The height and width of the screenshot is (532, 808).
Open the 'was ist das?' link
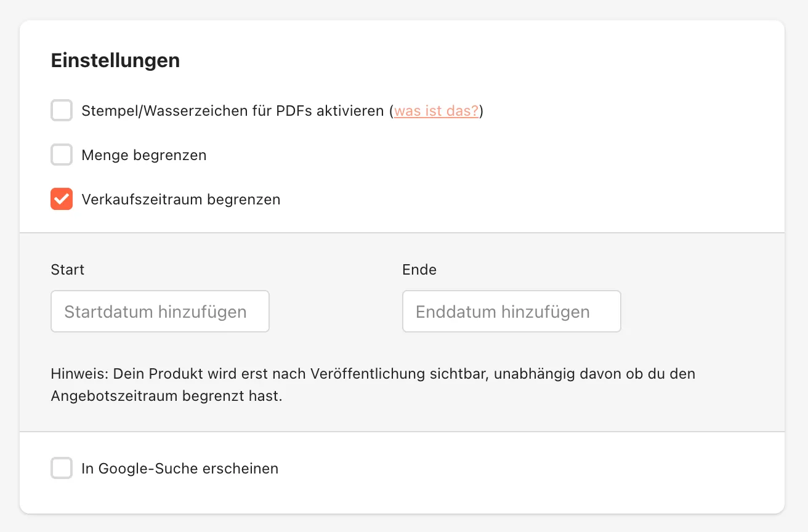(x=436, y=111)
